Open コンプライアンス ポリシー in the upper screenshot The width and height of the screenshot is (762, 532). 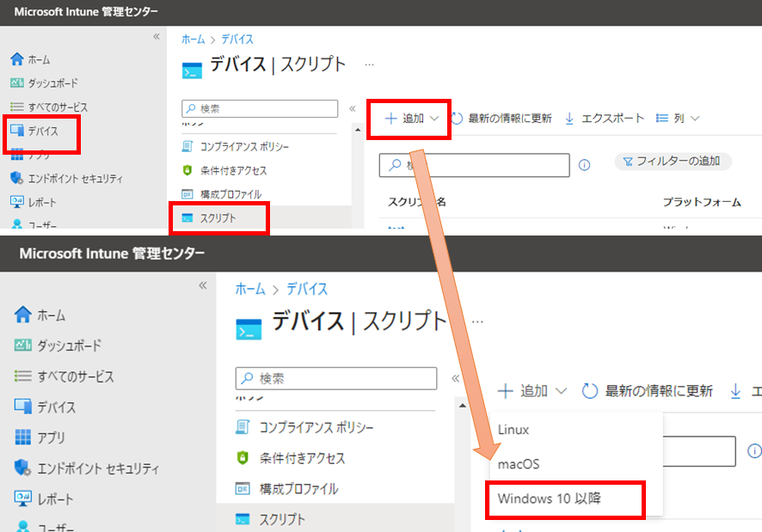pos(235,146)
